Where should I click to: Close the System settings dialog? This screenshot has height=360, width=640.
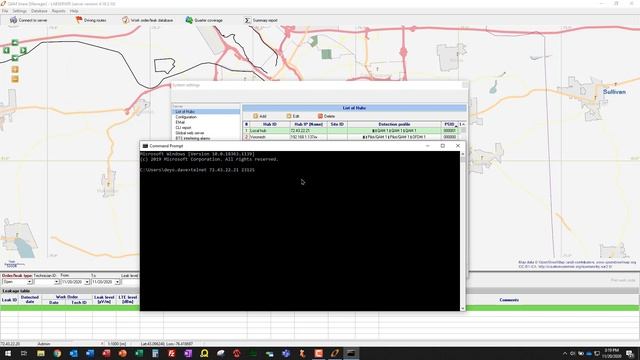tap(464, 85)
